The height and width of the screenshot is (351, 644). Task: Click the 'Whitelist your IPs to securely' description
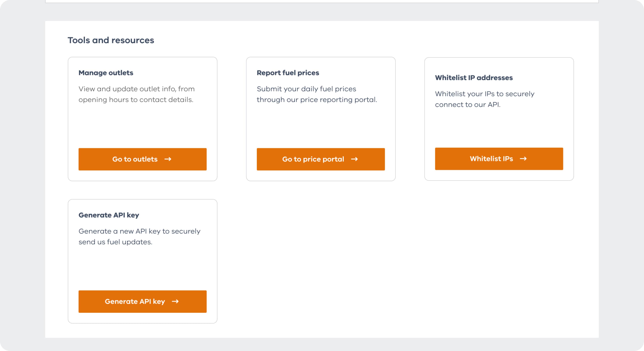(485, 99)
